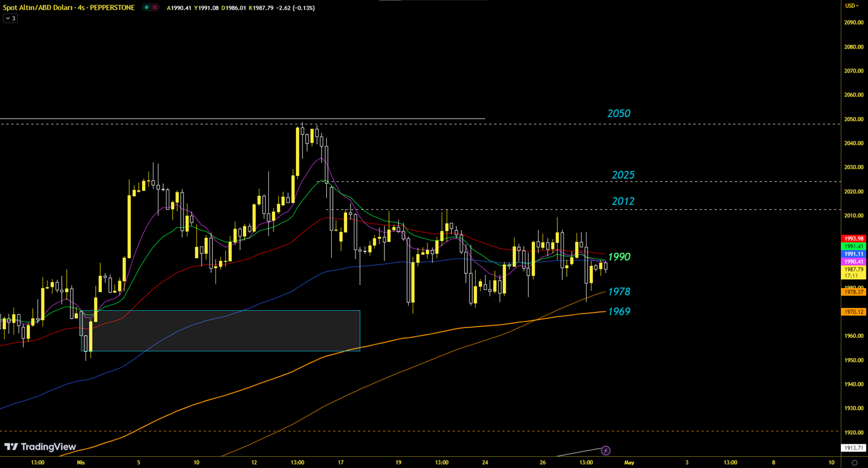Select the 1978 support text label
The height and width of the screenshot is (468, 868).
pyautogui.click(x=618, y=292)
